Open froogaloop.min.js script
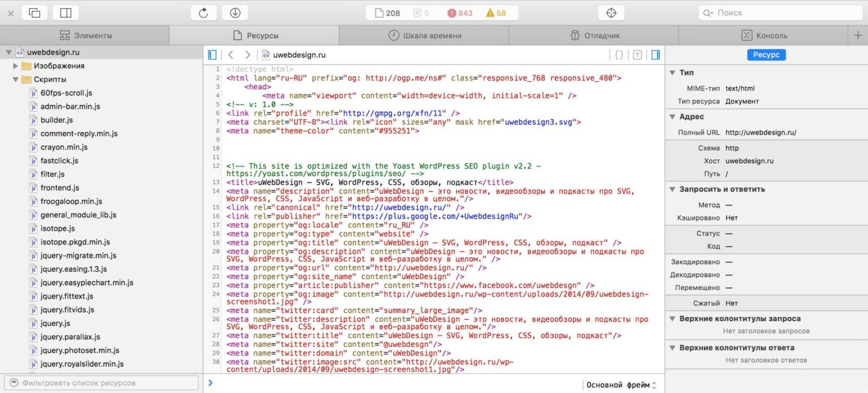This screenshot has width=868, height=393. pos(71,202)
